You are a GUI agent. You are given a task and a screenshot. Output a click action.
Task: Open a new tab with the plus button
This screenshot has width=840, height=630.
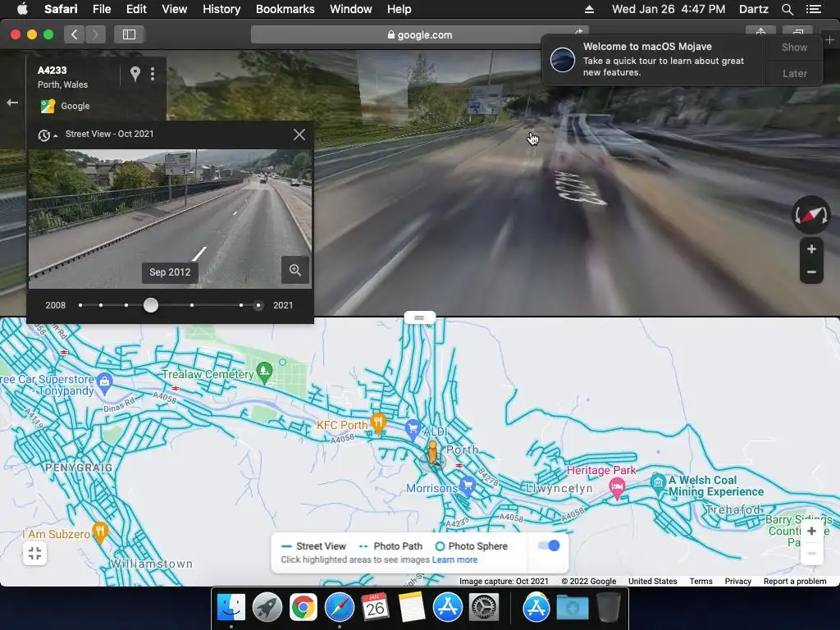(x=829, y=40)
